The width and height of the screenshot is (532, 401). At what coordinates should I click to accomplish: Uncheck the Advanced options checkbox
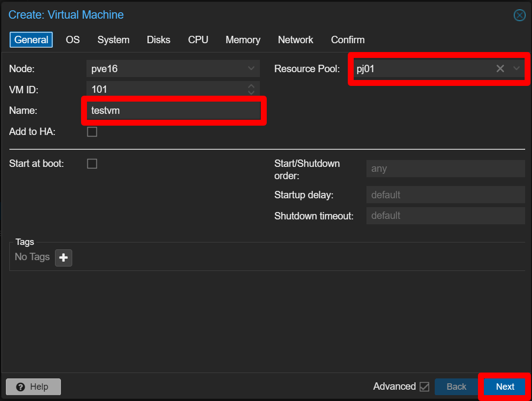424,387
